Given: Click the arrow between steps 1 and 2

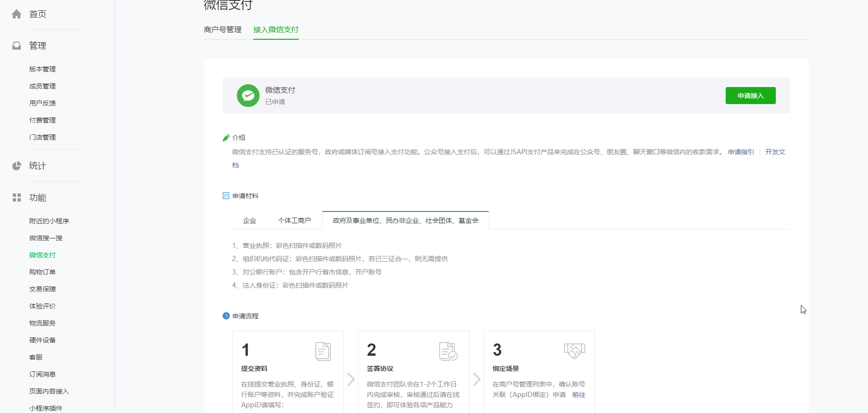Looking at the screenshot, I should click(x=351, y=379).
